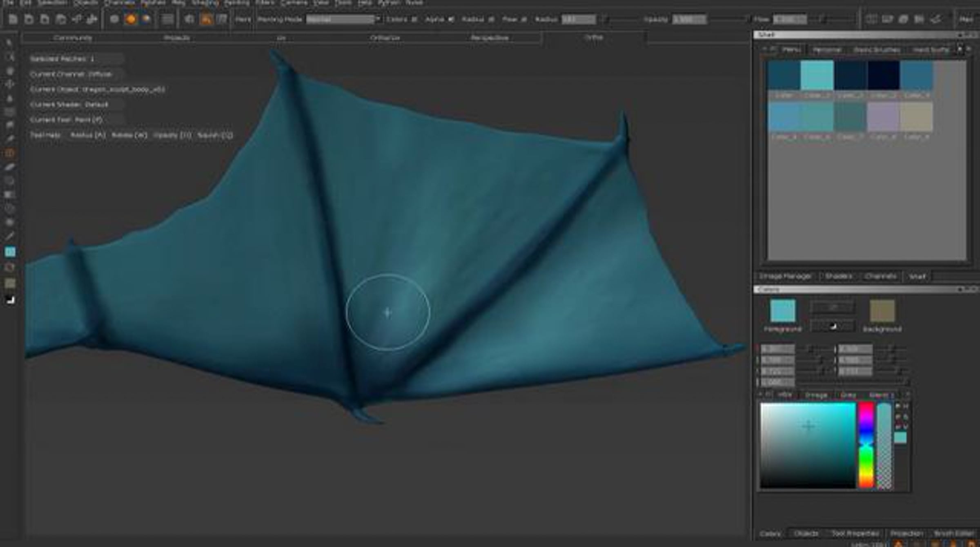The width and height of the screenshot is (980, 547).
Task: Click the Opacity value input field
Action: (689, 19)
